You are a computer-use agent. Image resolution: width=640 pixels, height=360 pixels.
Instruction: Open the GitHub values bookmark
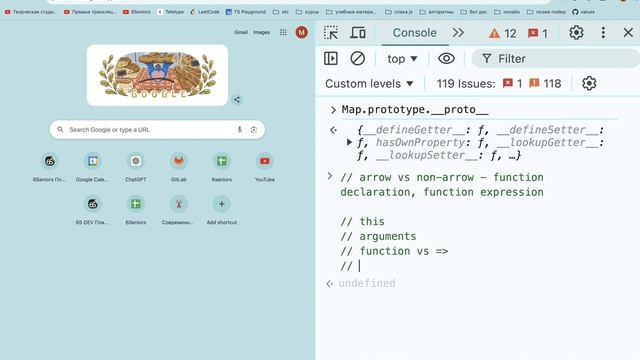tap(583, 12)
